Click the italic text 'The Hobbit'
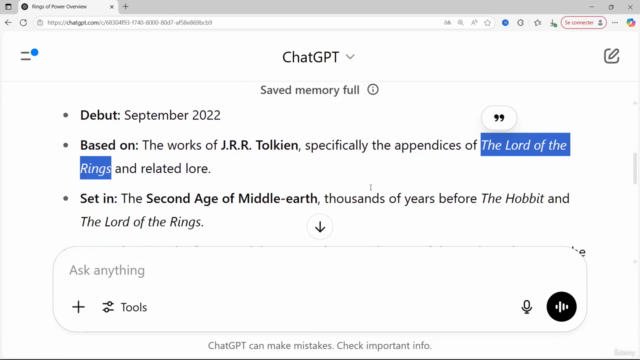Screen dimensions: 640x360 coord(512,198)
